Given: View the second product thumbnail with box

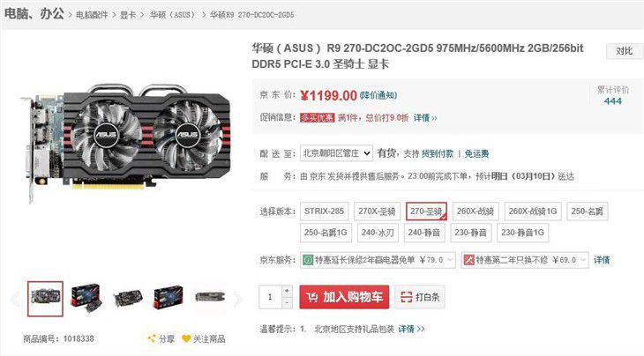Looking at the screenshot, I should 86,298.
